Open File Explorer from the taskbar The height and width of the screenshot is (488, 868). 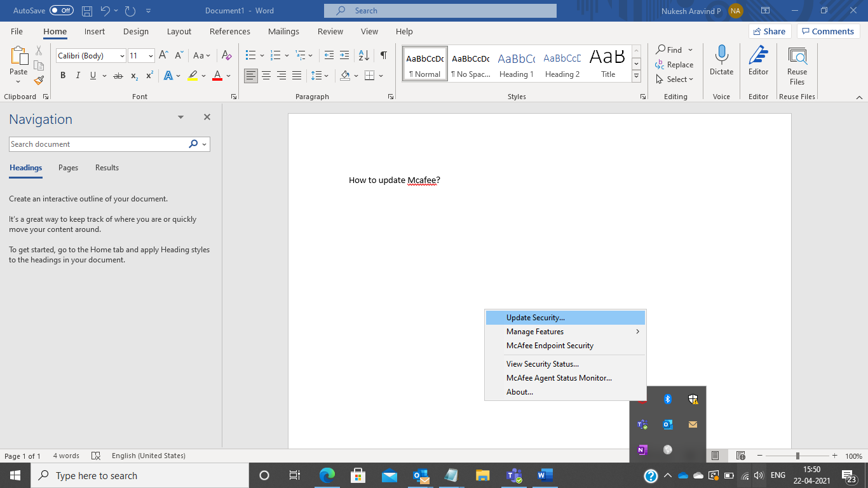point(483,475)
